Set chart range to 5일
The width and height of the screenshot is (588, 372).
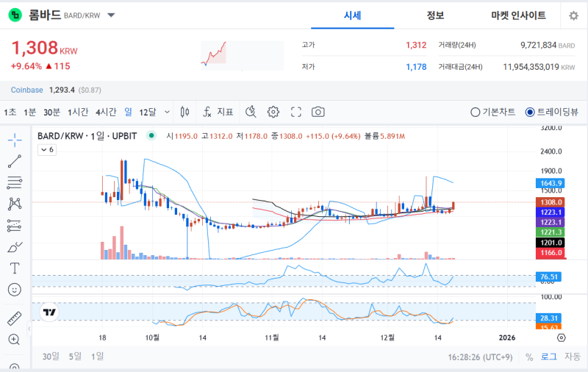75,357
